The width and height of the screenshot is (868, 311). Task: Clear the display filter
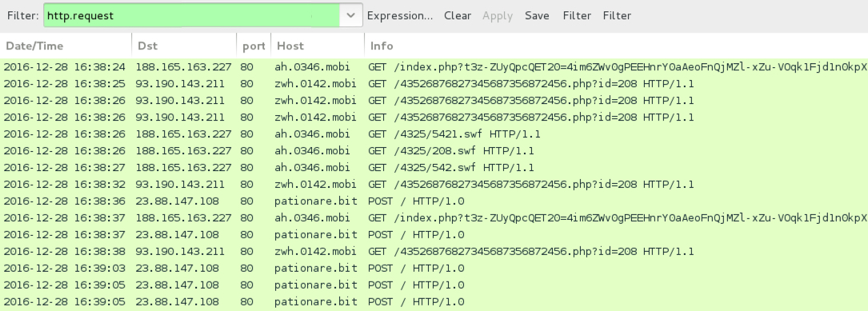pos(458,15)
